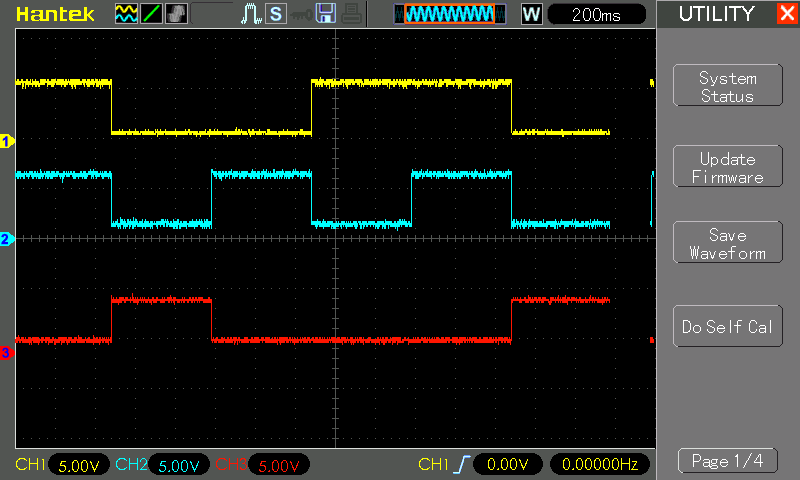This screenshot has height=480, width=800.
Task: Open the CH2 5.00V scale setting
Action: pos(179,465)
